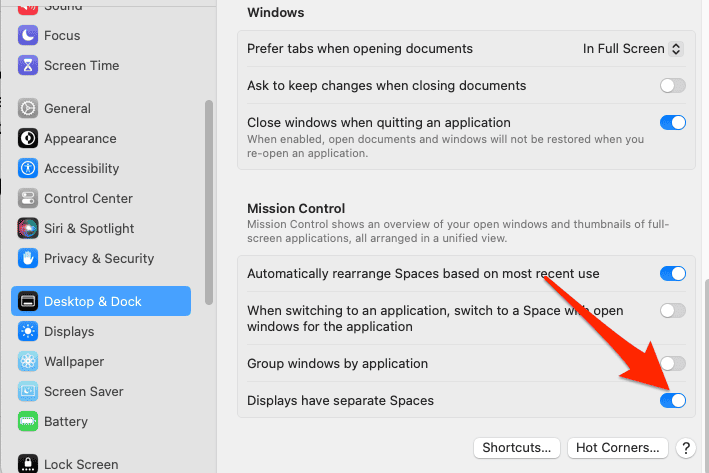Click Privacy & Security hand icon
The height and width of the screenshot is (473, 709).
28,259
